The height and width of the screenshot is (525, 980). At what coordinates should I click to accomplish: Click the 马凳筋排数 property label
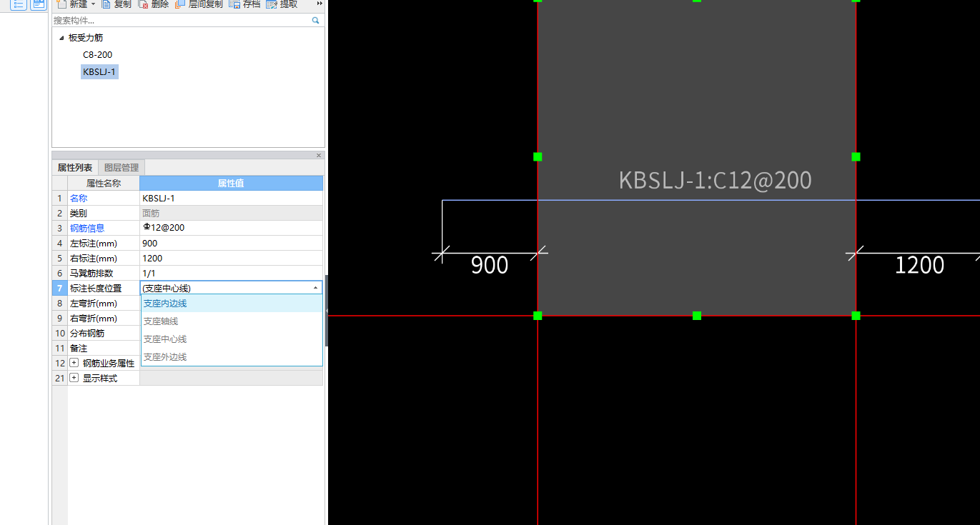pyautogui.click(x=91, y=274)
